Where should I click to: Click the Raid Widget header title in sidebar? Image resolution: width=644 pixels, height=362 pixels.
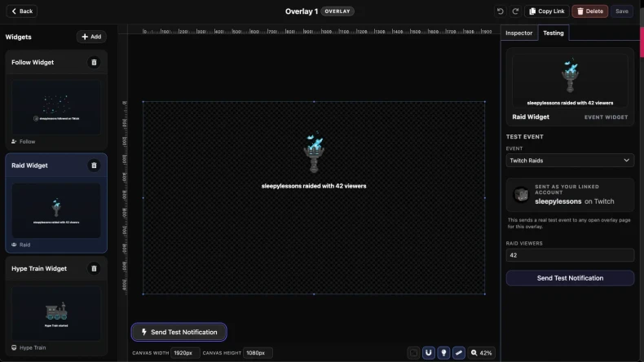coord(29,166)
